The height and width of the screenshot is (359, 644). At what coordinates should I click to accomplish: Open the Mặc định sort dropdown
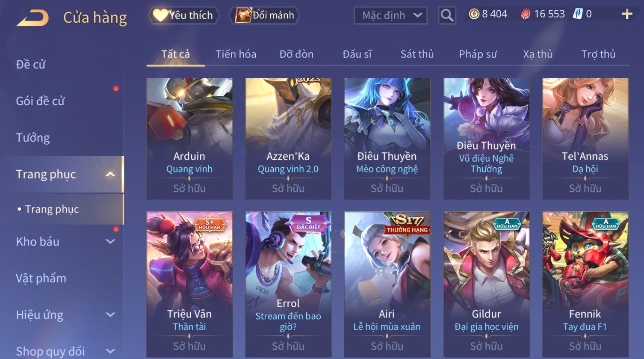pos(390,15)
